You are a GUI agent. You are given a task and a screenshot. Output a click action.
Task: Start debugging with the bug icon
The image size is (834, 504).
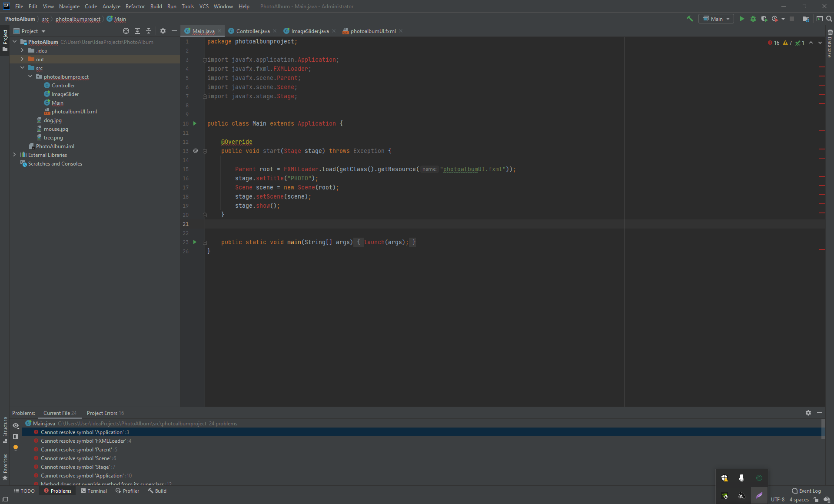point(753,19)
